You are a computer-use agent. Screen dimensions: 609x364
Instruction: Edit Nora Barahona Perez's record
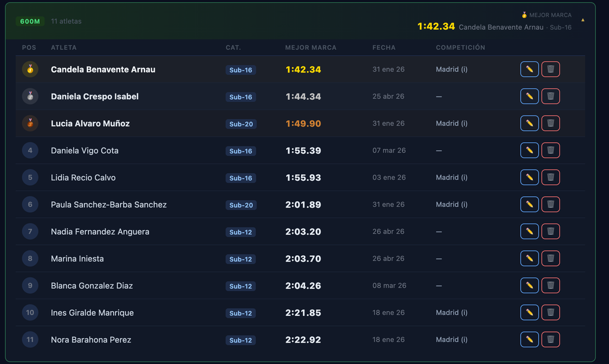(529, 339)
